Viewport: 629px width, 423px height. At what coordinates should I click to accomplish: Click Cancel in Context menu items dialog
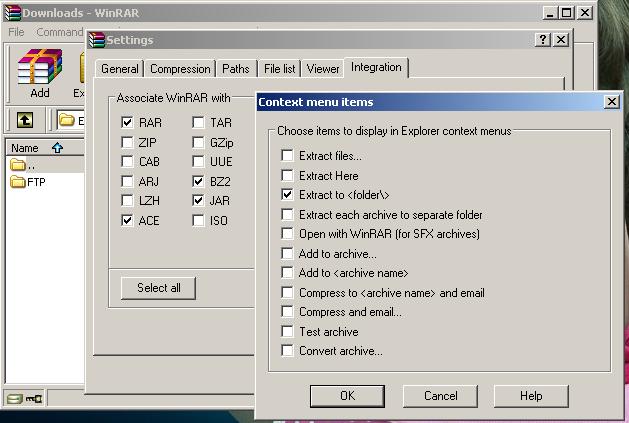tap(440, 396)
